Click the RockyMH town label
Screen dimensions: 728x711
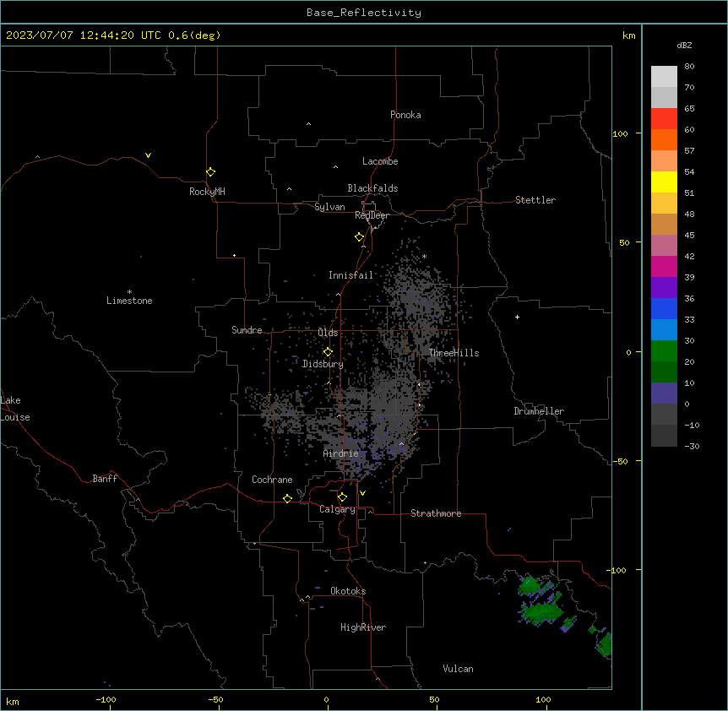point(207,192)
